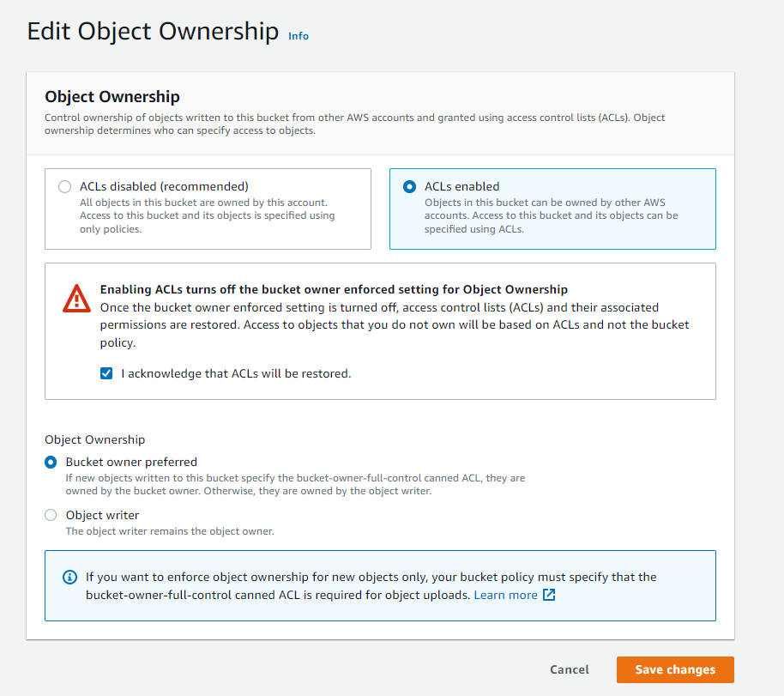Viewport: 784px width, 696px height.
Task: Click the 'Bucket owner preferred' label text
Action: coord(131,462)
